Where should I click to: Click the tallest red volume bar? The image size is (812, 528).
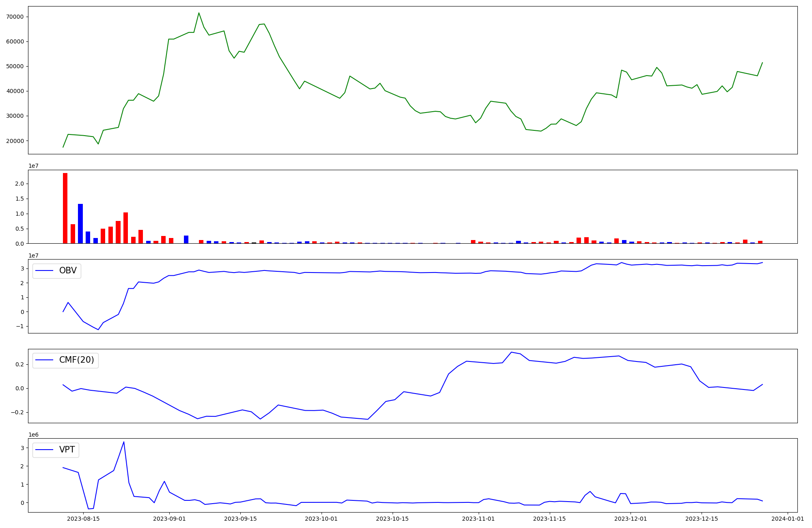tap(65, 208)
